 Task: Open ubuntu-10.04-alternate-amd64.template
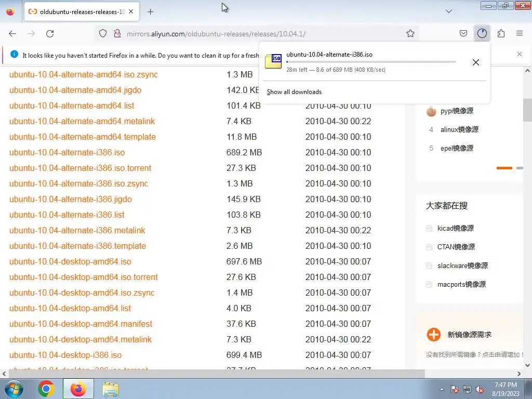(x=83, y=137)
